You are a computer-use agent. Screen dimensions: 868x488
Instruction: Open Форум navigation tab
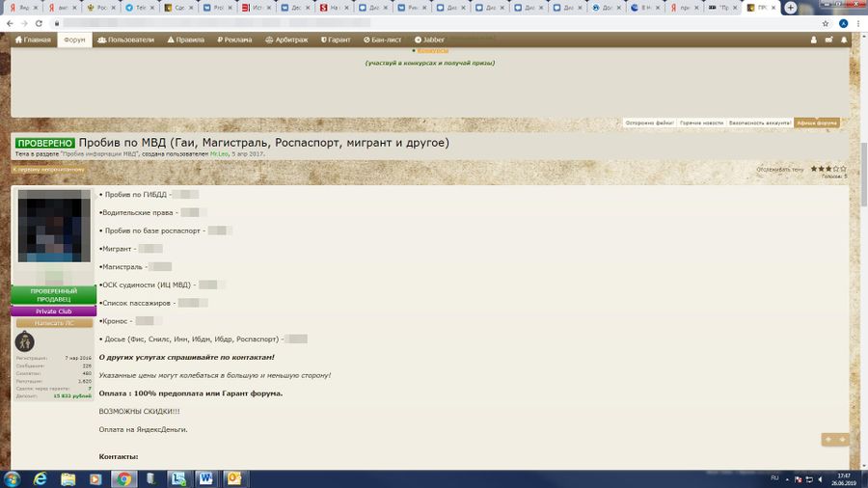(74, 40)
